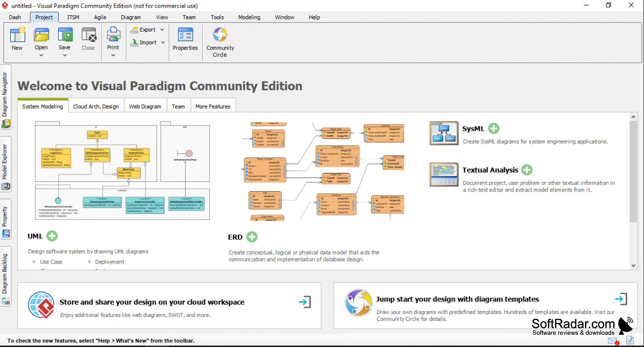Viewport: 644px width, 347px height.
Task: Open the ITSM menu
Action: (73, 17)
